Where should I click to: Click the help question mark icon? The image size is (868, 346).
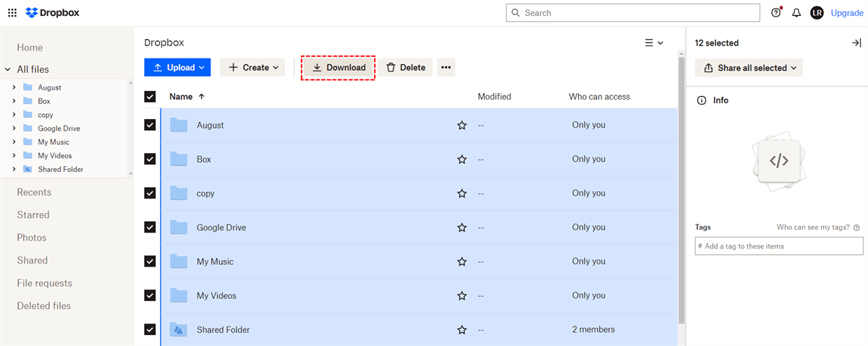[776, 13]
